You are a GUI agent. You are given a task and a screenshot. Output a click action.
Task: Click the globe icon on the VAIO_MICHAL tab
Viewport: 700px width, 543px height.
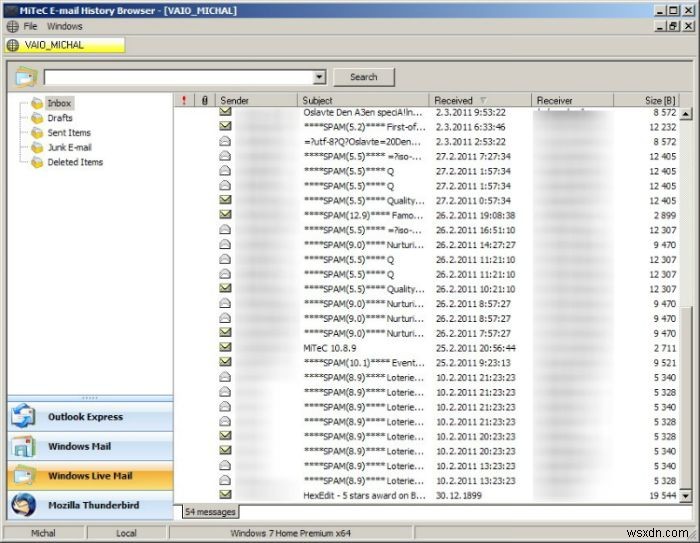pos(13,45)
